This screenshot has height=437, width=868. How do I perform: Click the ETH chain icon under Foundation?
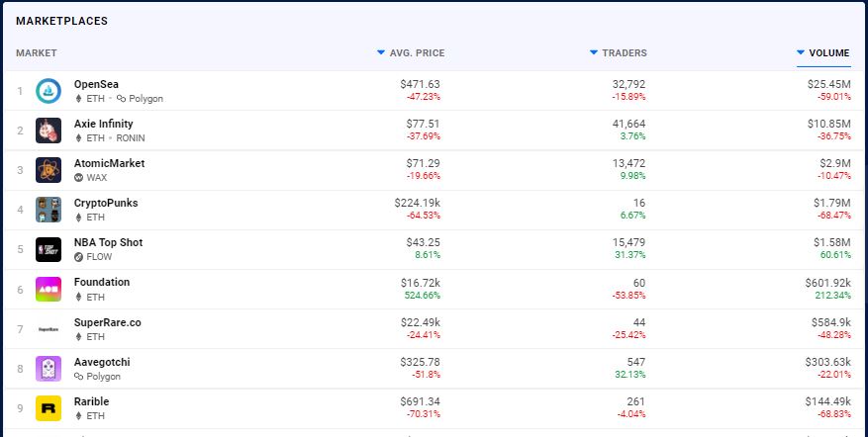(x=78, y=297)
